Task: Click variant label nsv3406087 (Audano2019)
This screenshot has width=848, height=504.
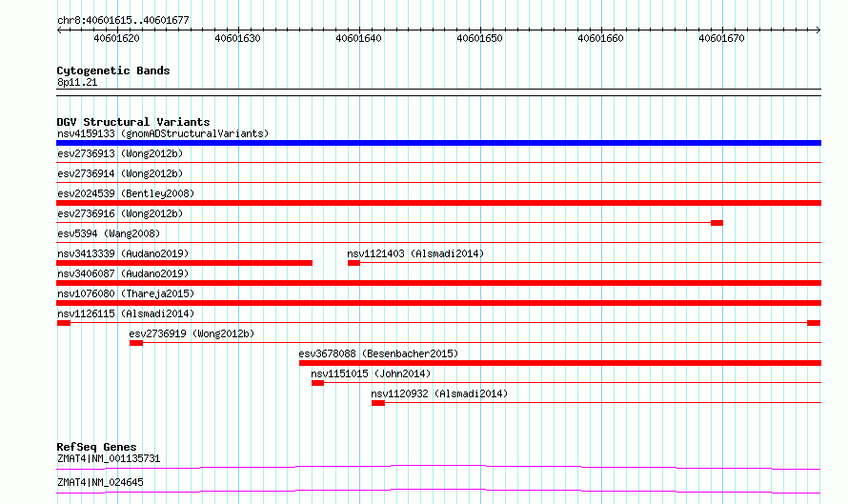Action: 123,273
